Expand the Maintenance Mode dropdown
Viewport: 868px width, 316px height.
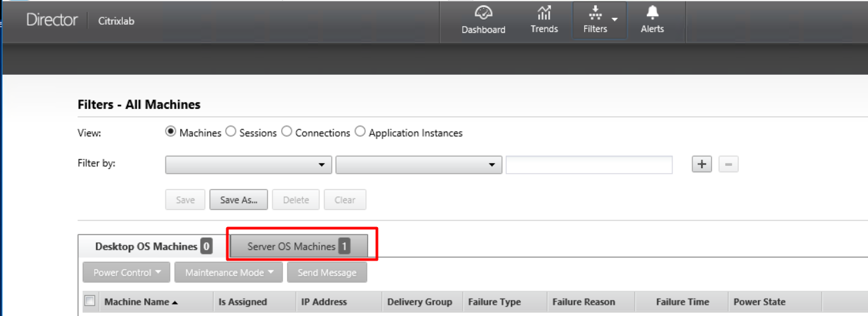pos(228,273)
